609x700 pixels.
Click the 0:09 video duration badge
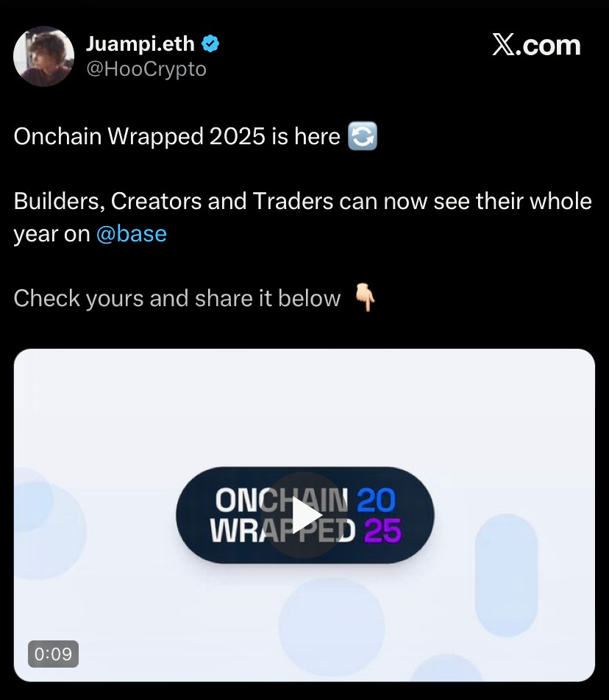pyautogui.click(x=53, y=654)
